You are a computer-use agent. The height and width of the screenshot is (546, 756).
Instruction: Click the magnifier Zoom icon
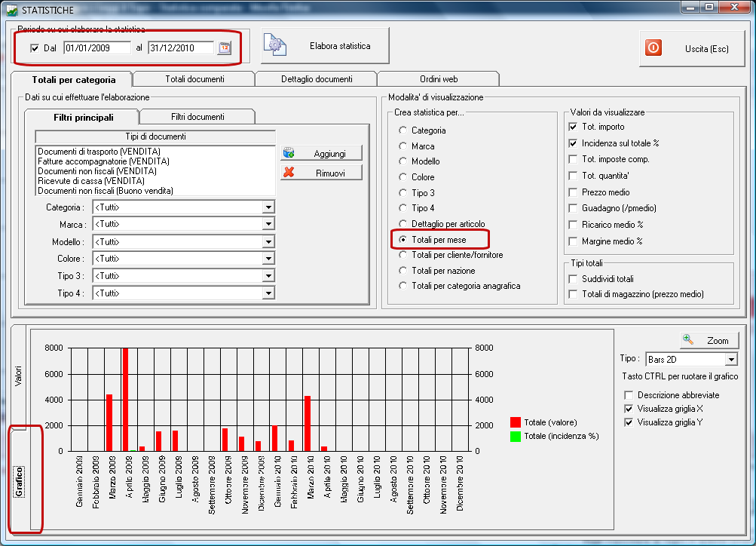pyautogui.click(x=688, y=339)
